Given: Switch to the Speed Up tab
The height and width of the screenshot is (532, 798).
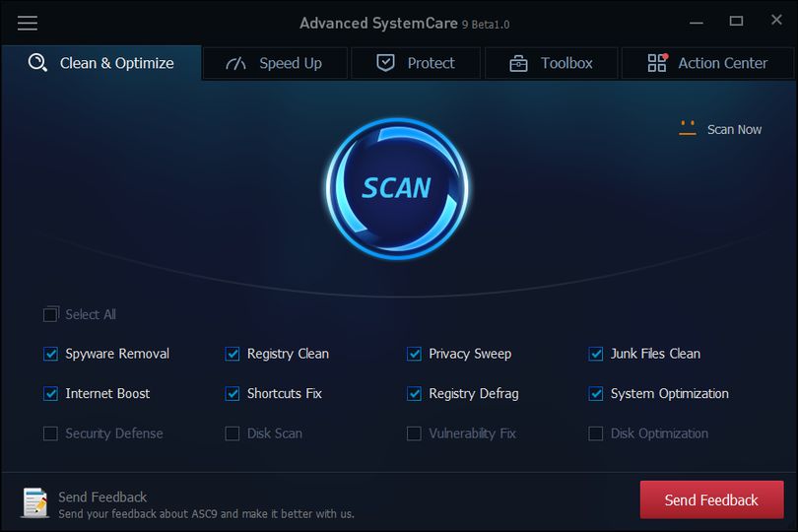Looking at the screenshot, I should [275, 64].
